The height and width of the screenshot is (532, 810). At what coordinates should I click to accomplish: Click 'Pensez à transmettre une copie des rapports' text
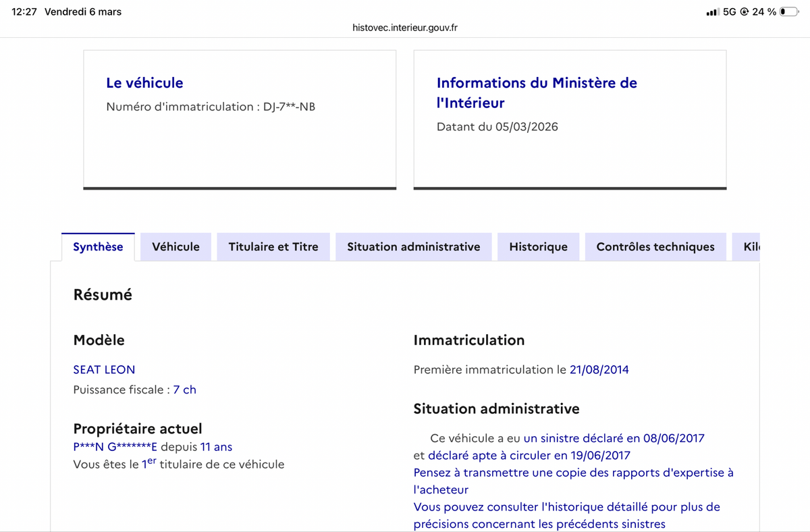(x=574, y=481)
